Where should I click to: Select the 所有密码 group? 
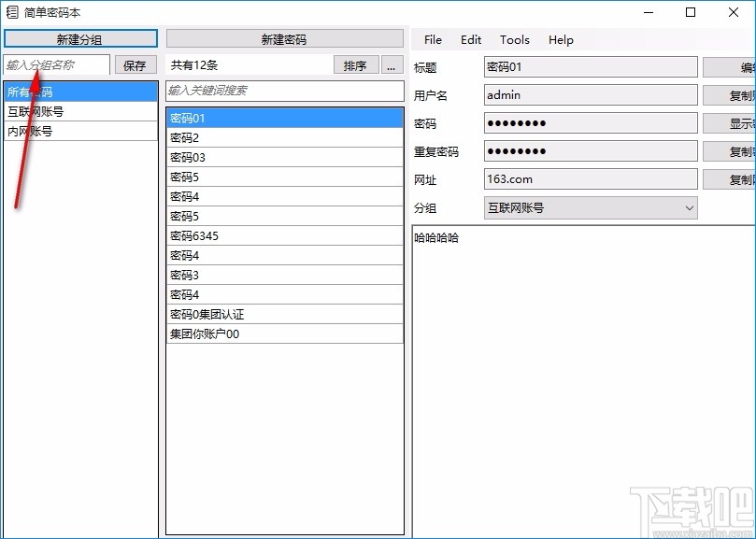point(80,91)
